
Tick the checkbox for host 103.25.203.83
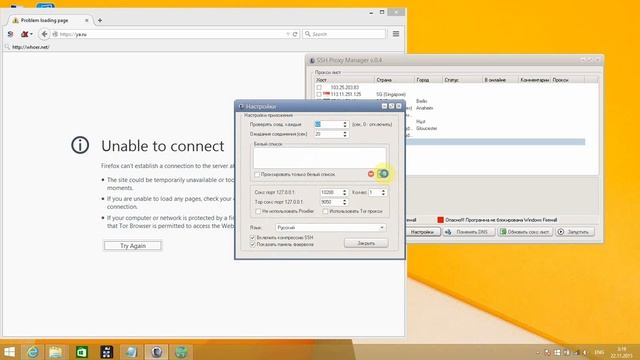(x=319, y=87)
